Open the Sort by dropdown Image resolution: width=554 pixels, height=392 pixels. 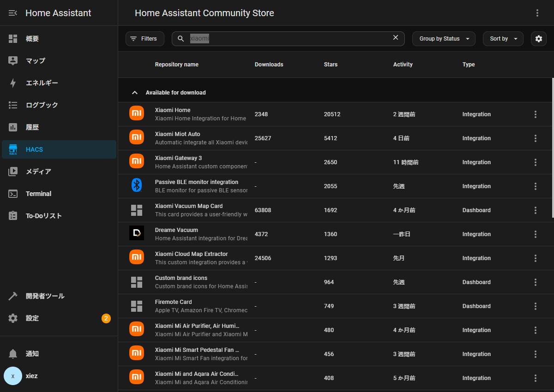point(503,39)
